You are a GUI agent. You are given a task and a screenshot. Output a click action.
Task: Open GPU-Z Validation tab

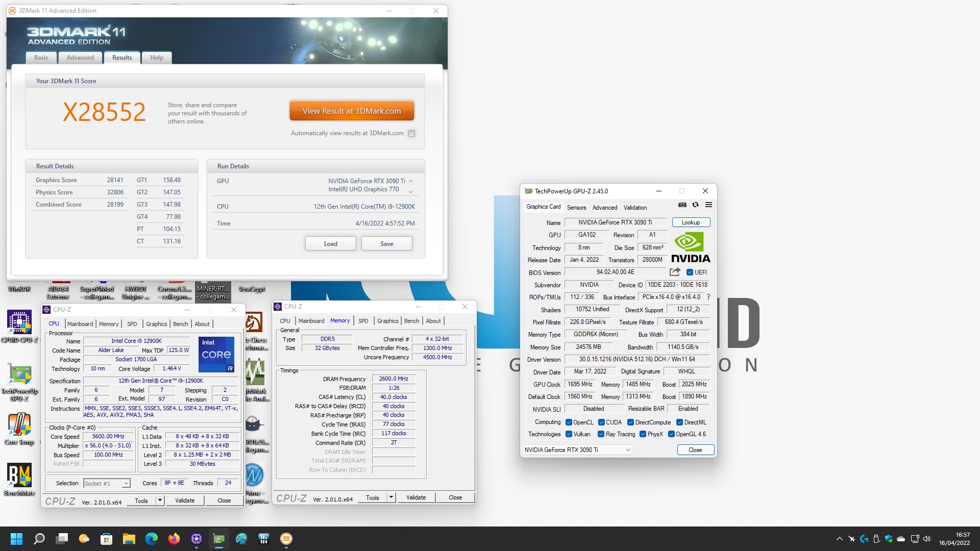[635, 208]
